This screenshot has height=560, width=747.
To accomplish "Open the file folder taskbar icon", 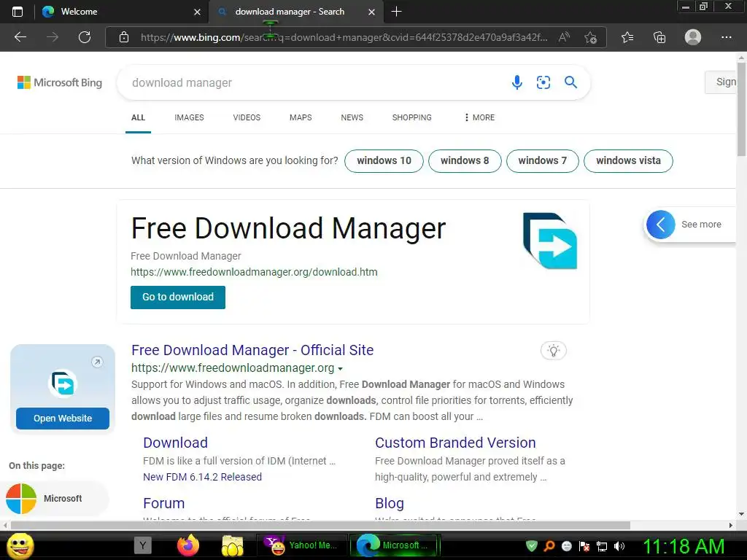I will pos(233,545).
